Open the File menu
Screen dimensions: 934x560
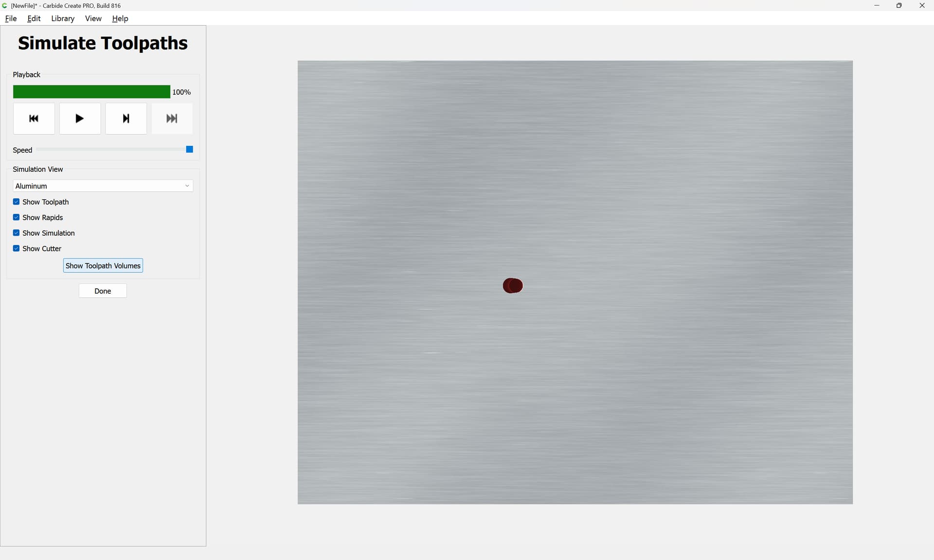[x=11, y=18]
